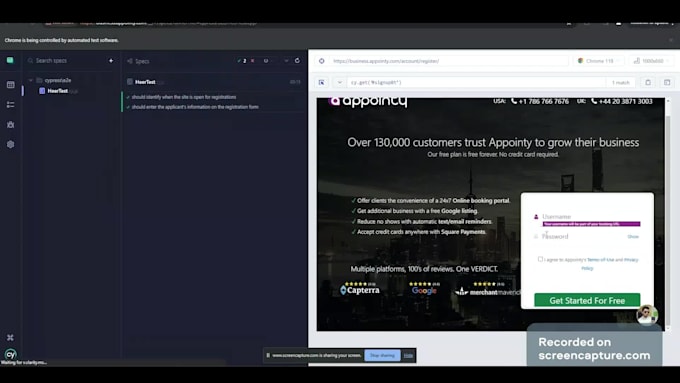Check the agree to Terms checkbox
The image size is (680, 383).
540,259
